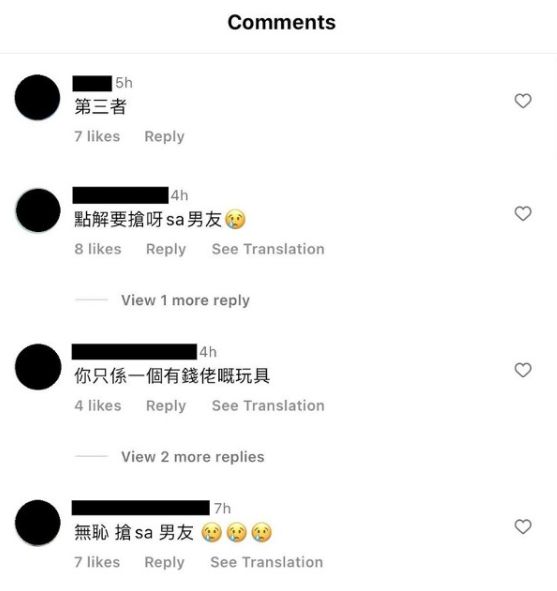View the 8 likes count

click(98, 249)
